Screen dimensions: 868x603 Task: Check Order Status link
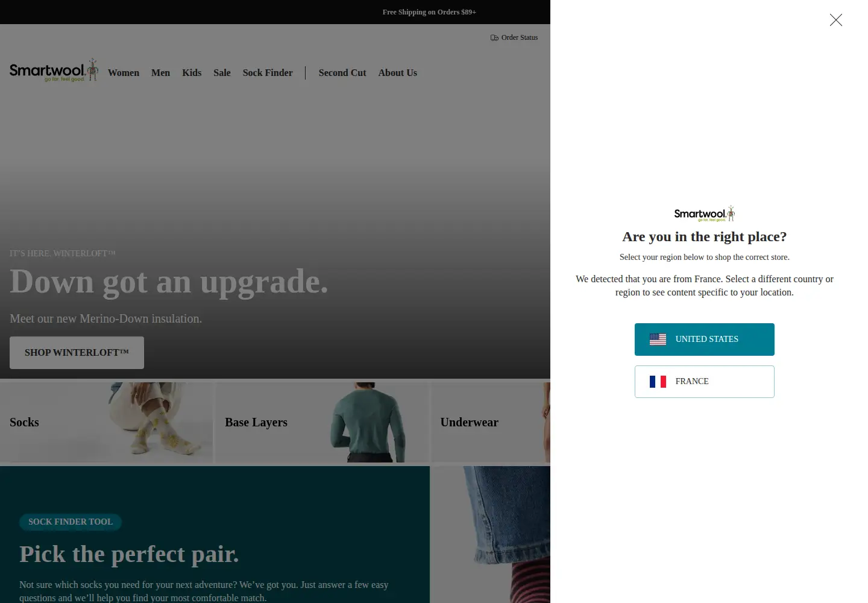[x=514, y=37]
